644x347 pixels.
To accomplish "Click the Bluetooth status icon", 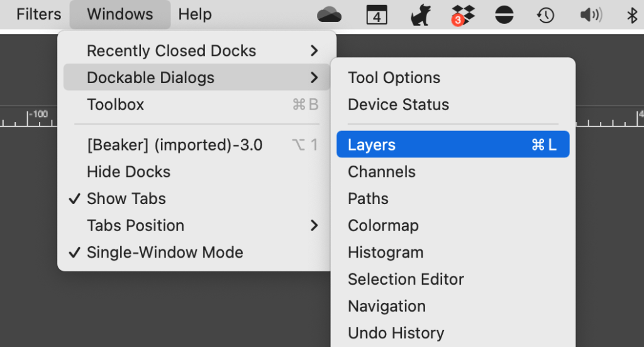I will (x=633, y=14).
